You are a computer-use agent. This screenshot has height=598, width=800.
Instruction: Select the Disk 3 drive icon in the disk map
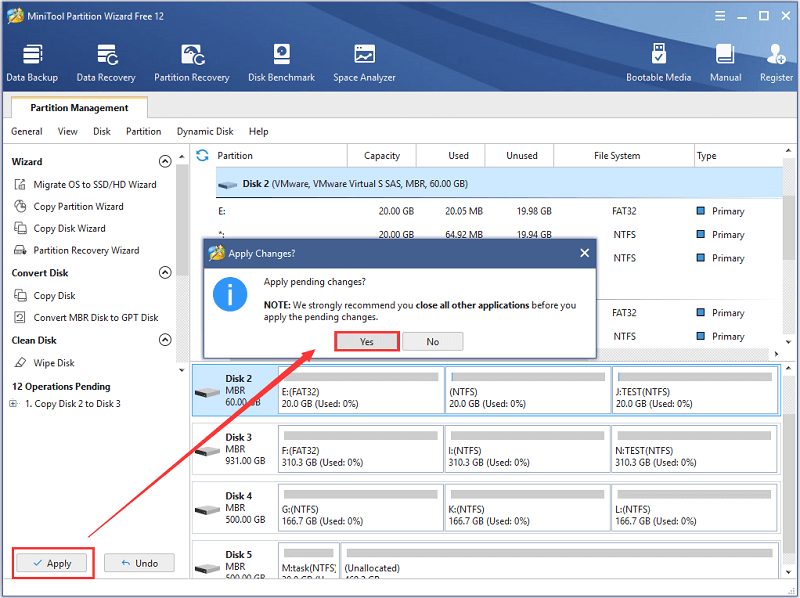[x=207, y=451]
